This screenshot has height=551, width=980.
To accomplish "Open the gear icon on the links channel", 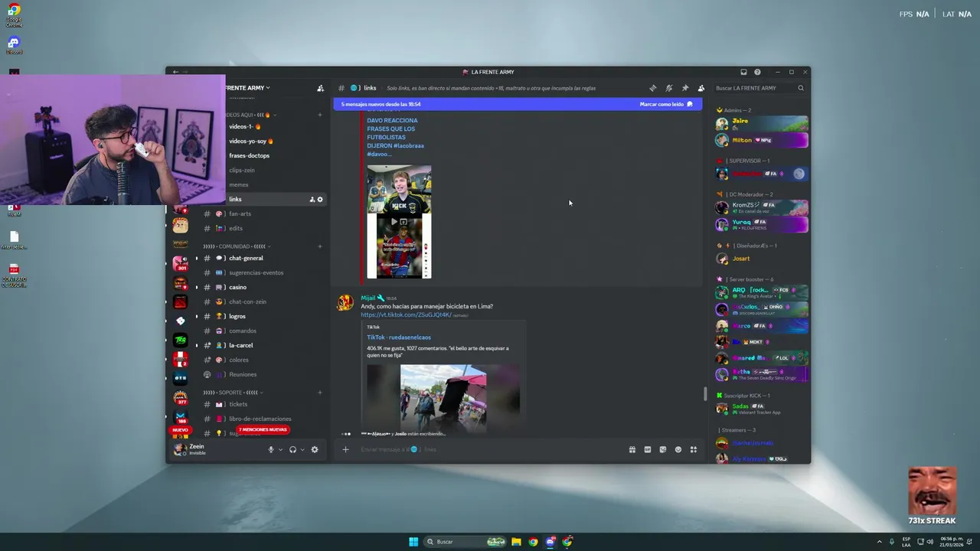I will [320, 199].
